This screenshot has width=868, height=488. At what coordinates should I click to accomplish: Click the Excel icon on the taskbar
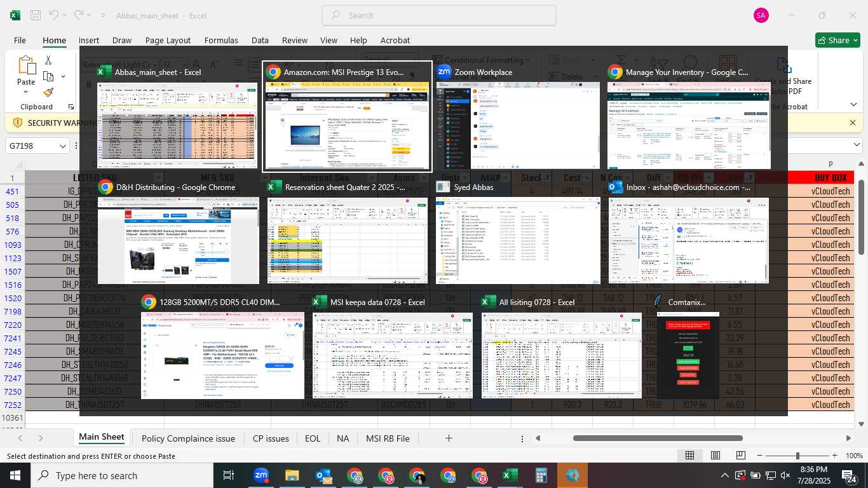coord(510,475)
